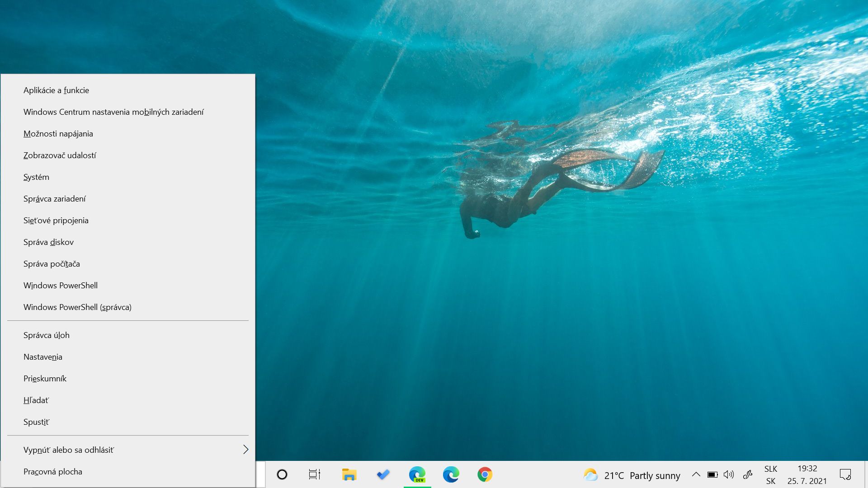
Task: Select Windows Centrum nastavenia mobilných zariadení
Action: (128, 112)
